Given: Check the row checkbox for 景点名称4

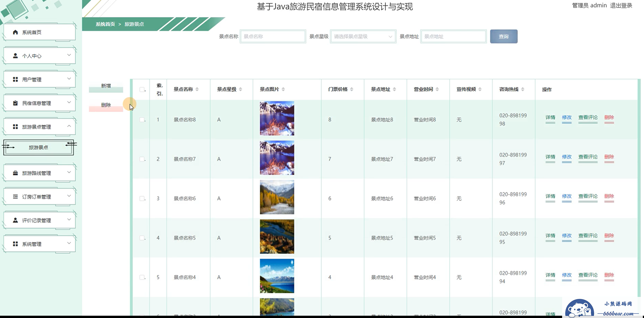Looking at the screenshot, I should [142, 277].
